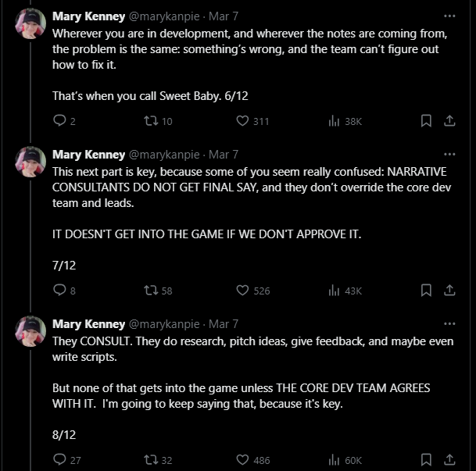Viewport: 476px width, 471px height.
Task: Reply to the 6/12 tweet
Action: (x=59, y=121)
